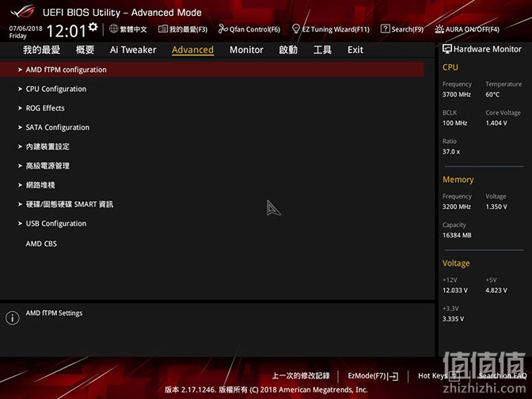Image resolution: width=532 pixels, height=399 pixels.
Task: Click the Qfan Control fan icon
Action: pos(223,28)
